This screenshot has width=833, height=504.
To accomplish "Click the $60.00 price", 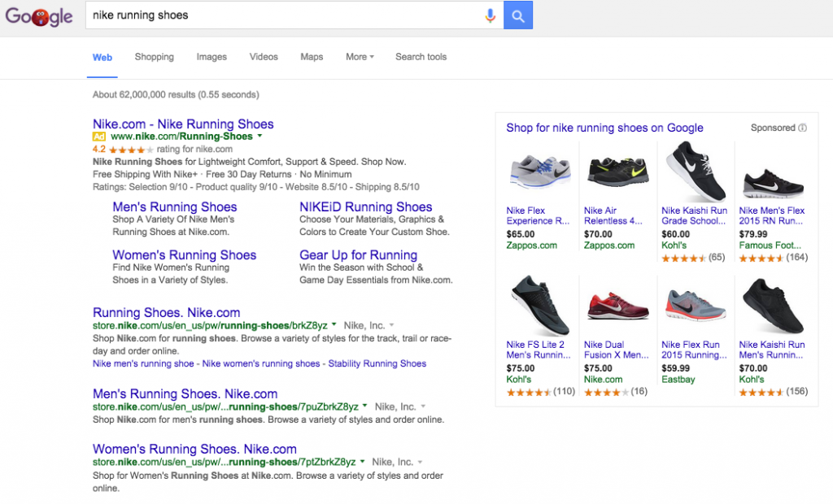I will pos(675,233).
